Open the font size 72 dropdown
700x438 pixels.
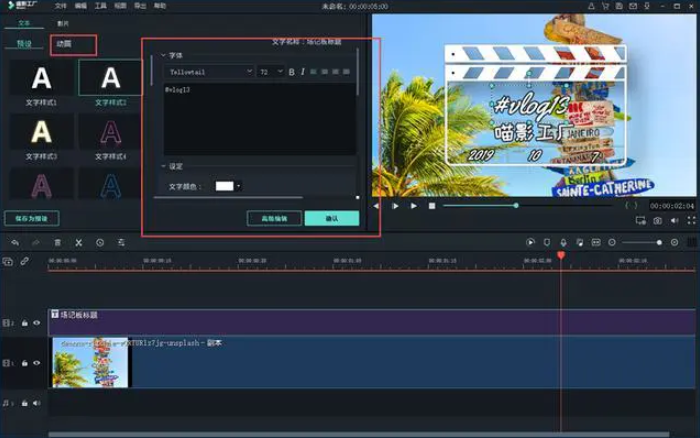click(279, 72)
